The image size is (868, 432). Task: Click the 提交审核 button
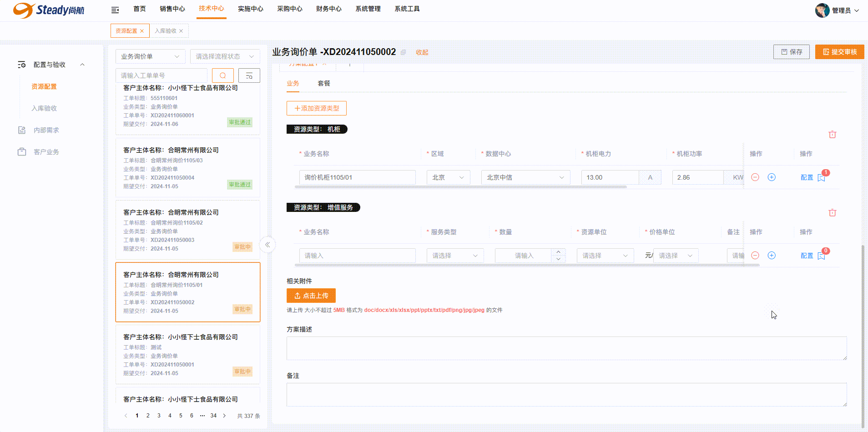pos(839,52)
